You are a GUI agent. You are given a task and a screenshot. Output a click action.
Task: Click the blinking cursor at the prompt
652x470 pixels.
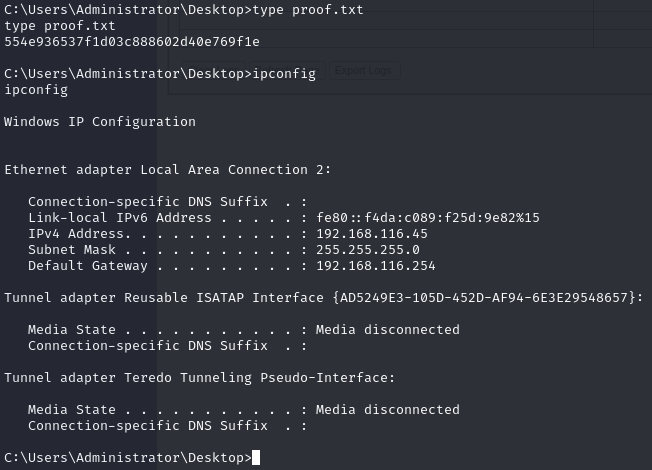click(256, 458)
